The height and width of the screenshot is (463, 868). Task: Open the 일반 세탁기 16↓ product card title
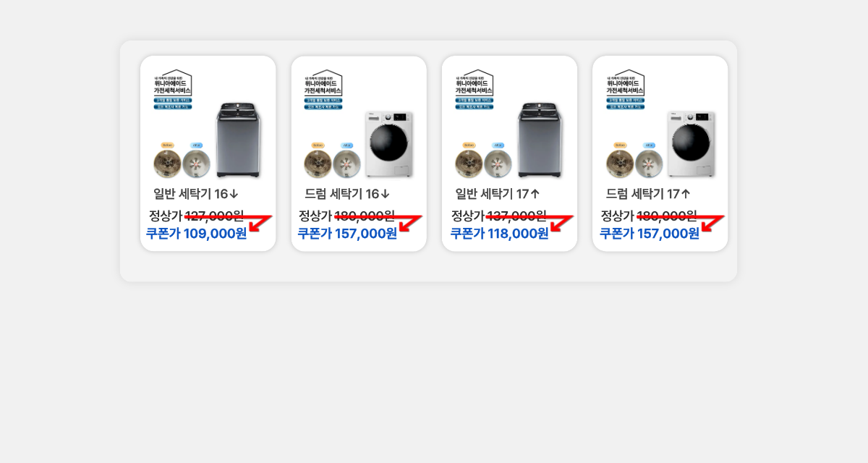pos(196,194)
